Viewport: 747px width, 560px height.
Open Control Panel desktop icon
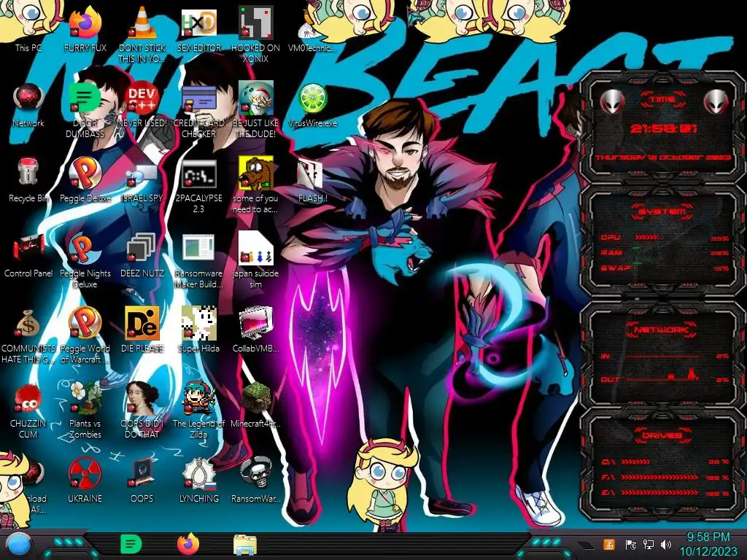(28, 254)
